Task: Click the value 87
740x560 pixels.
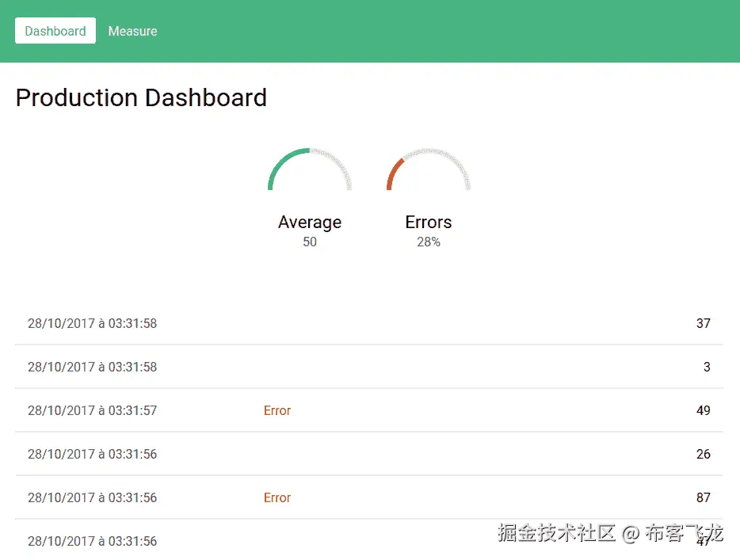Action: tap(704, 497)
